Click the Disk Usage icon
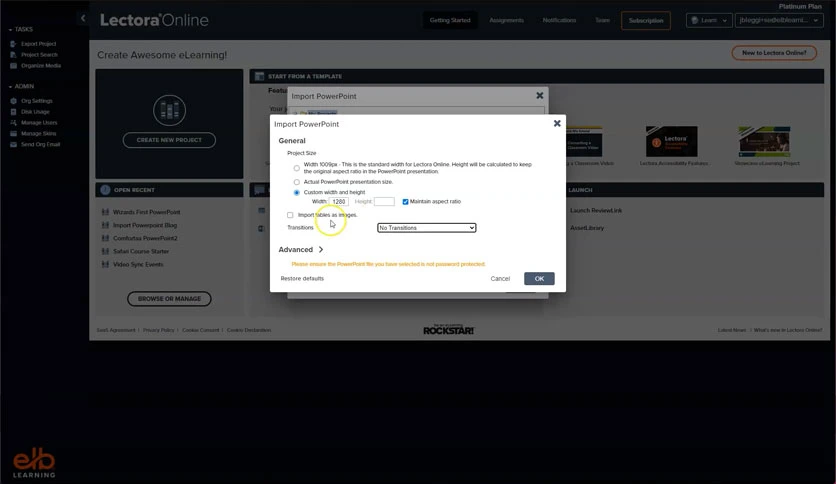 (13, 112)
